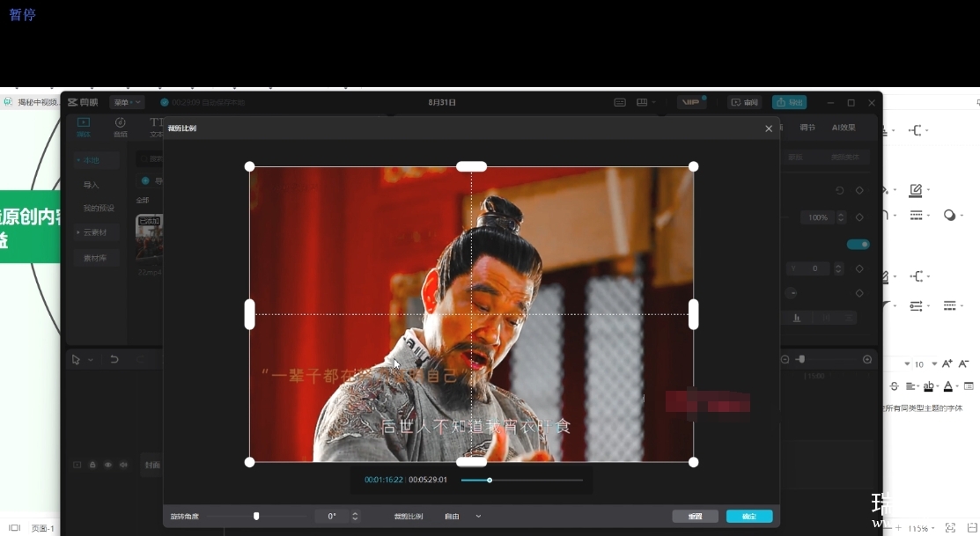The height and width of the screenshot is (536, 980).
Task: Click the stepper arrows beside 100% scale
Action: click(x=841, y=217)
